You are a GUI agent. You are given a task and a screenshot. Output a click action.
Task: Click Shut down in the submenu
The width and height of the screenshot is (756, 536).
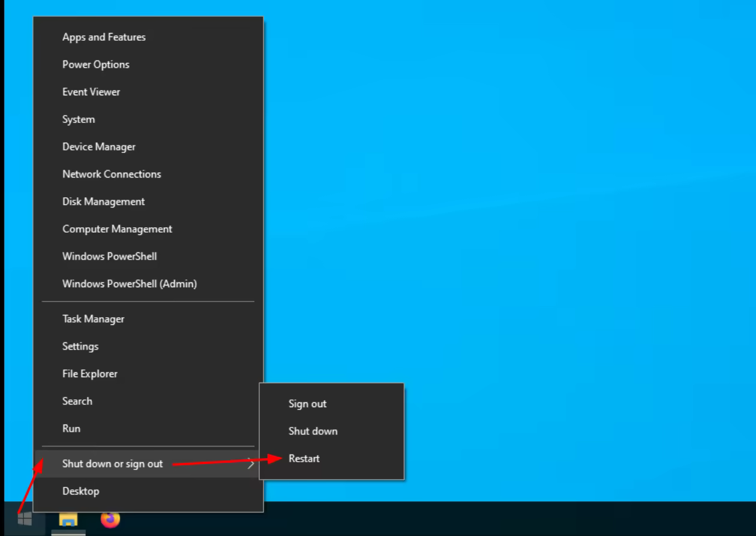pyautogui.click(x=313, y=431)
